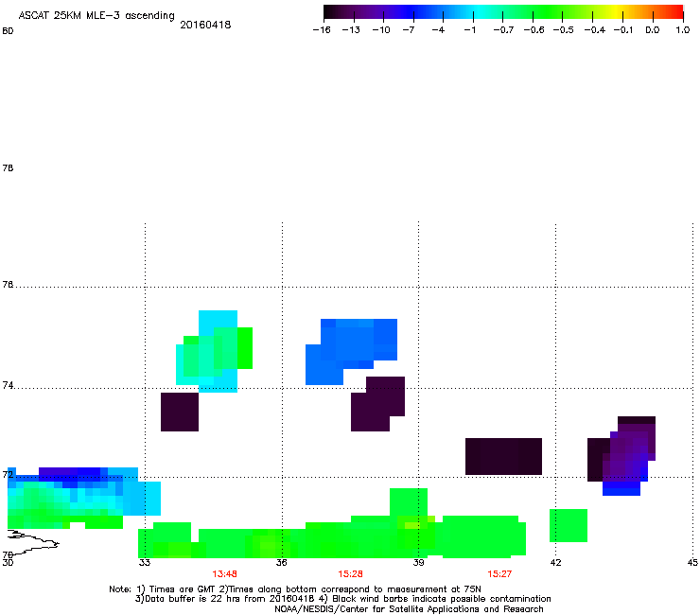Click the note line about Data buffer is 22 hrs

click(x=342, y=599)
